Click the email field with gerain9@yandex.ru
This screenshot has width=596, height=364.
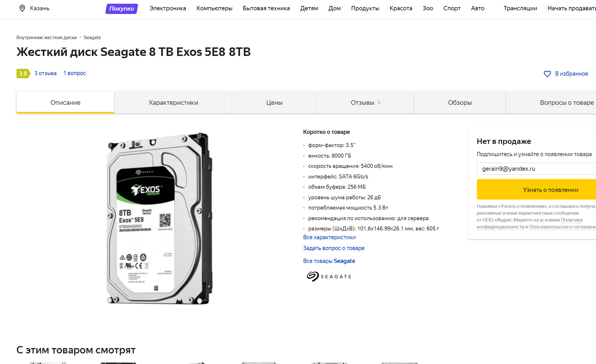point(536,169)
